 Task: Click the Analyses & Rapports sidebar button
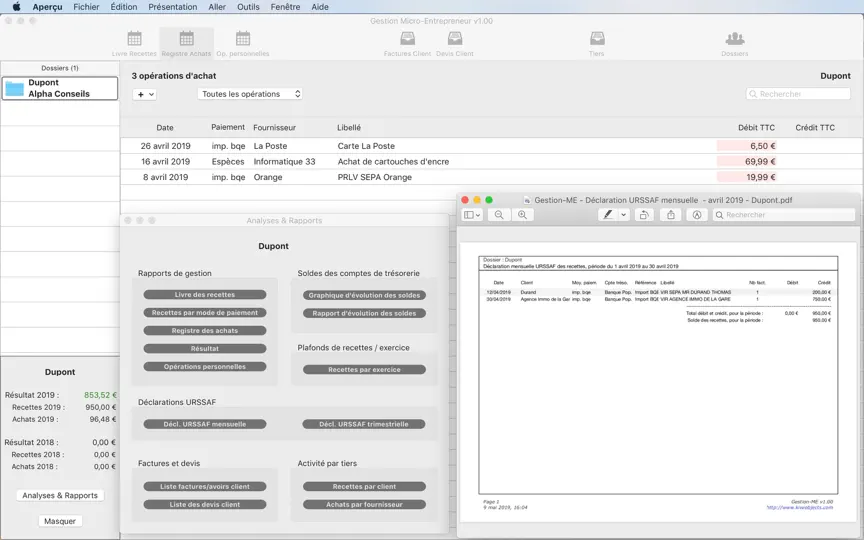(x=60, y=495)
